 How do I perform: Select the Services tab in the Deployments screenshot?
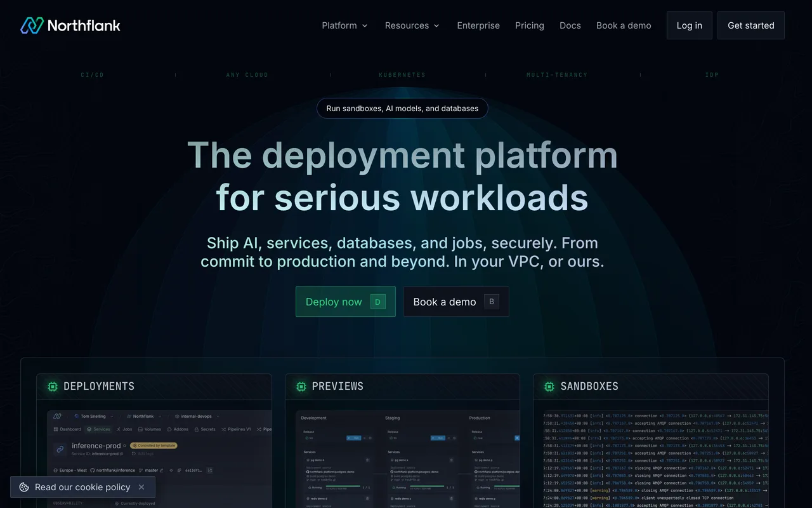coord(98,429)
